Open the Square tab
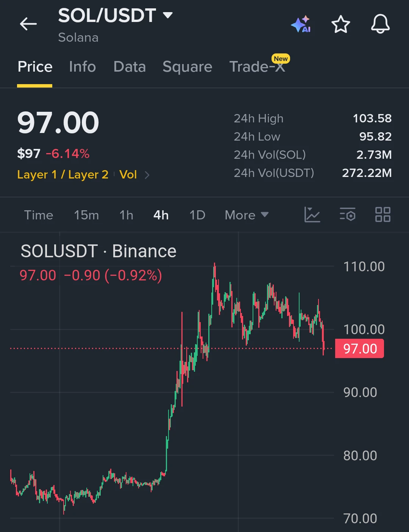Viewport: 409px width, 532px height. (x=187, y=67)
